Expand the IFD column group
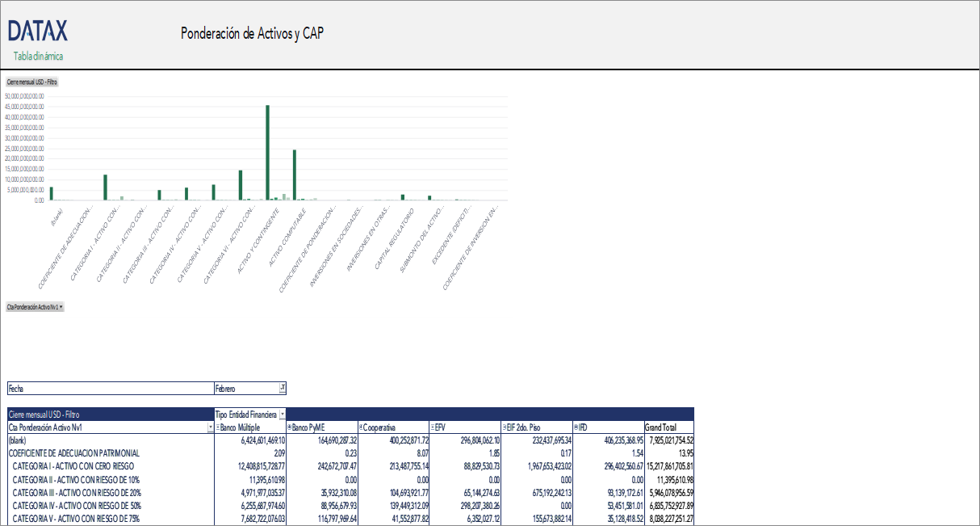 pos(575,427)
